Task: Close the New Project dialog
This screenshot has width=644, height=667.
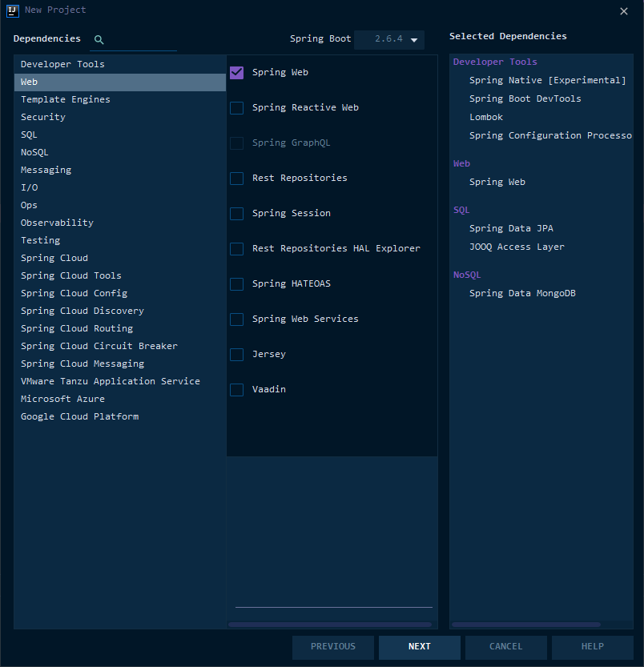Action: tap(624, 11)
